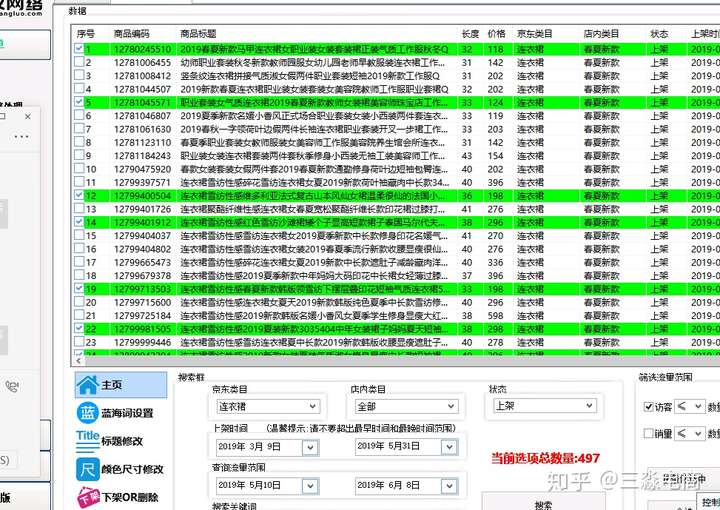The width and height of the screenshot is (720, 510).
Task: Click product code 12781044507
Action: (x=142, y=89)
